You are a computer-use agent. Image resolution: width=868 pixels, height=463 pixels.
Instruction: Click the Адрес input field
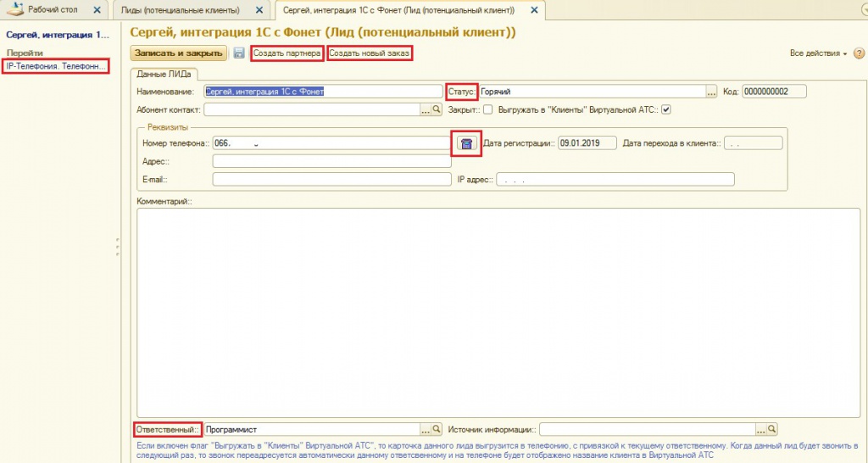click(331, 161)
